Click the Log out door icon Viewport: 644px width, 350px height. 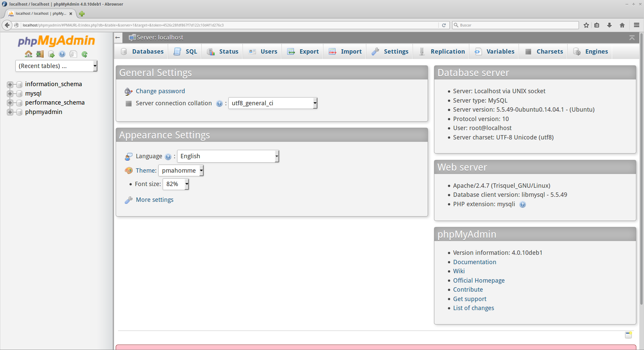40,54
